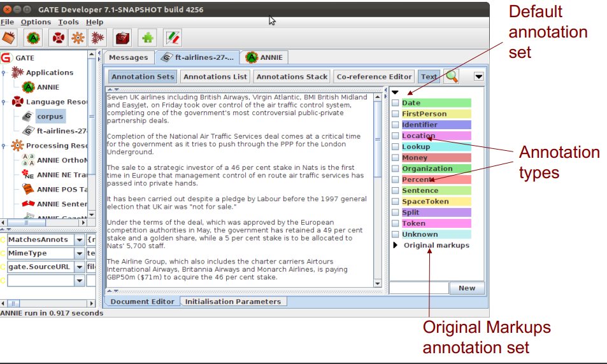Click the ANNIE Sentence Splitter resource icon
Viewport: 607px width, 364px height.
(28, 204)
